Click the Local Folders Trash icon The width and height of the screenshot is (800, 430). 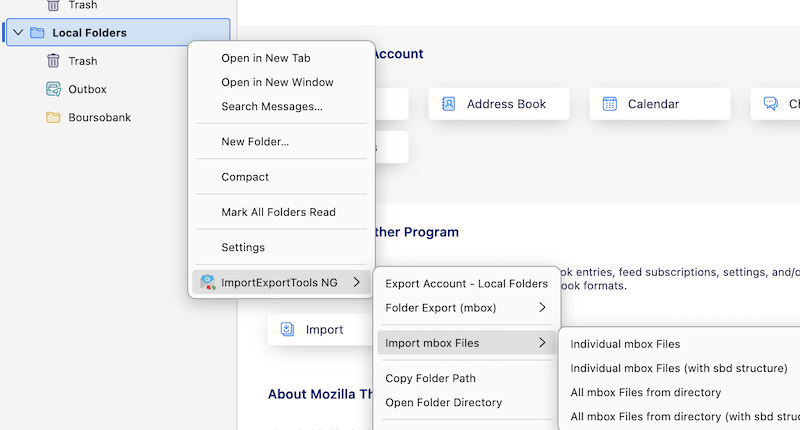[x=53, y=61]
